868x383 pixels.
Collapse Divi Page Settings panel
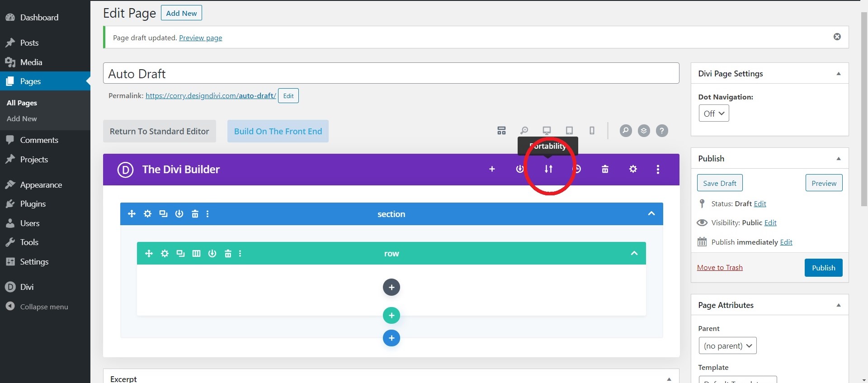(x=839, y=74)
